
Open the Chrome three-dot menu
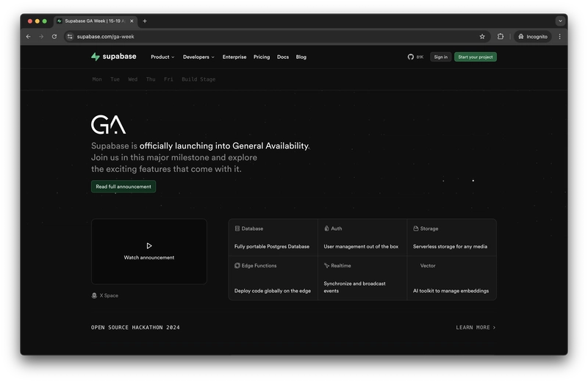click(x=560, y=36)
